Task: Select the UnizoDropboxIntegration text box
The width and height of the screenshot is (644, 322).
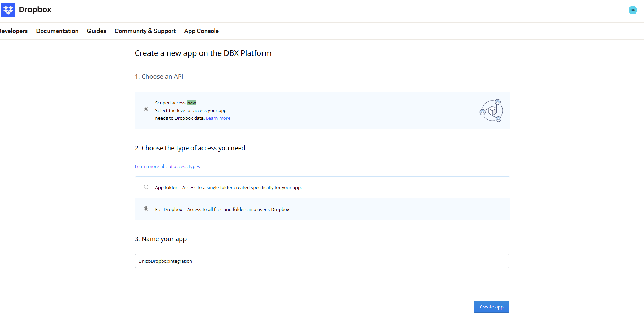Action: tap(322, 261)
